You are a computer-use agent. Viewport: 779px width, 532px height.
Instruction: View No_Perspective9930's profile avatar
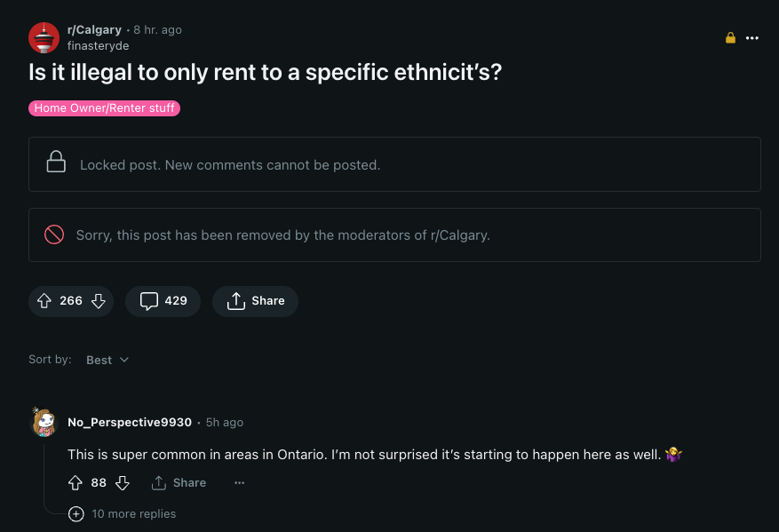click(x=44, y=423)
